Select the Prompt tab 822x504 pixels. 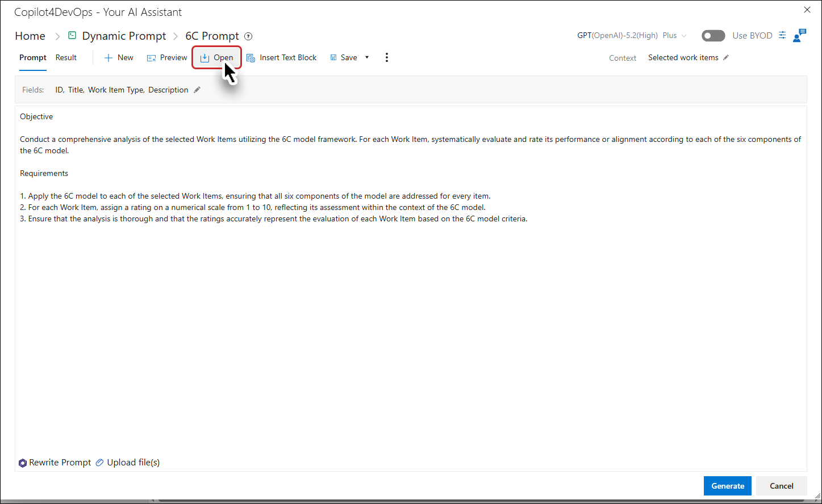pyautogui.click(x=33, y=57)
